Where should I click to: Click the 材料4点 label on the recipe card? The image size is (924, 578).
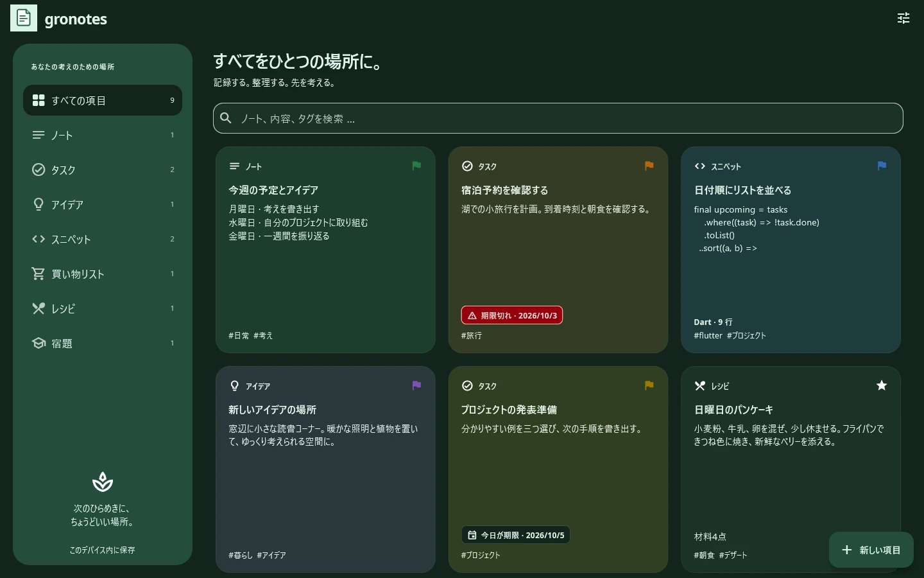(710, 536)
